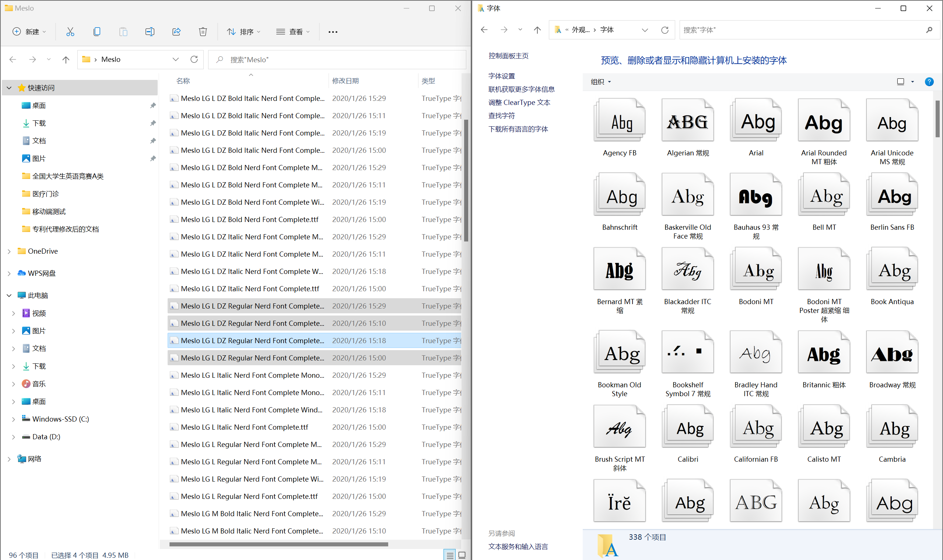Select the Cut icon in Explorer toolbar
This screenshot has width=943, height=560.
[70, 32]
